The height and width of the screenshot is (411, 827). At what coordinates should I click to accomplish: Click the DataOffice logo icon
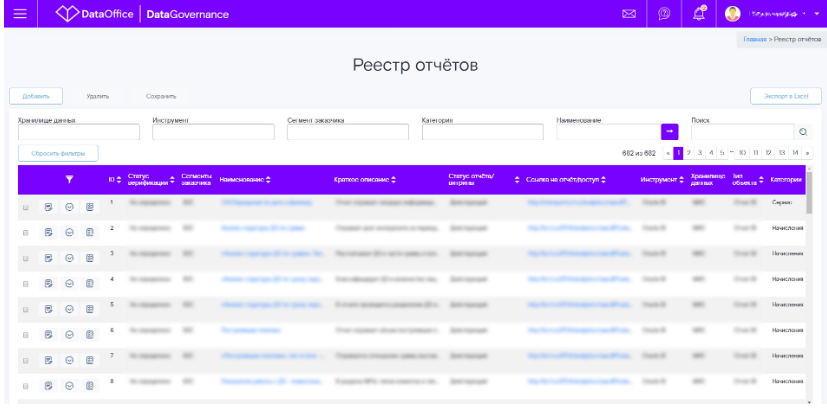coord(67,14)
